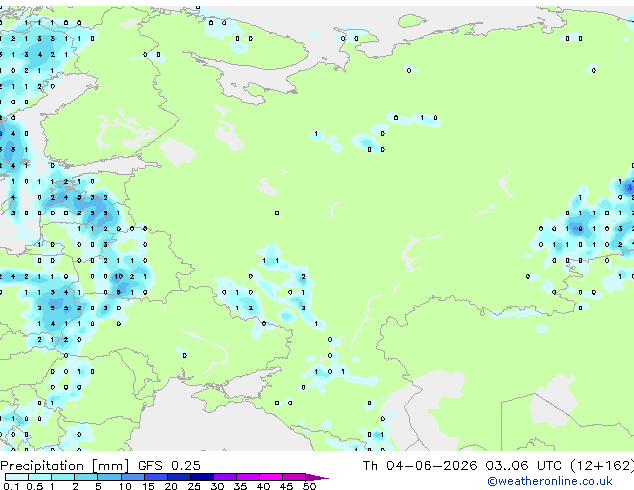Click the '20' legend scale label

pyautogui.click(x=171, y=486)
